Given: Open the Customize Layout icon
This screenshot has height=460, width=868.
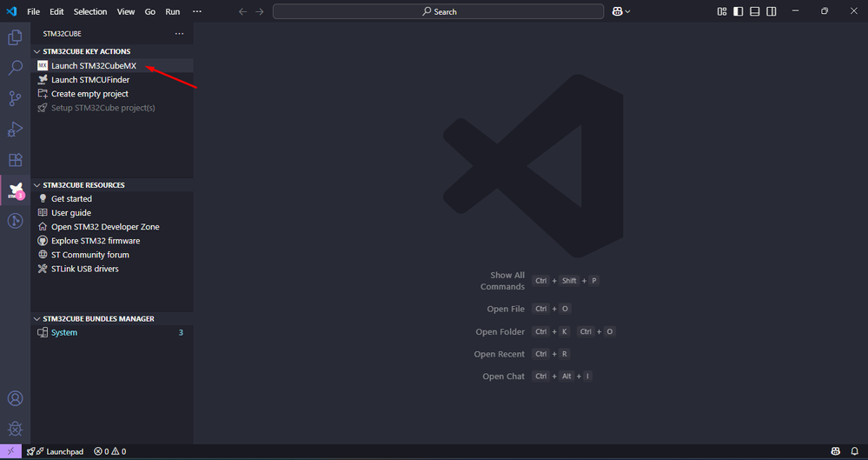Looking at the screenshot, I should click(x=722, y=11).
